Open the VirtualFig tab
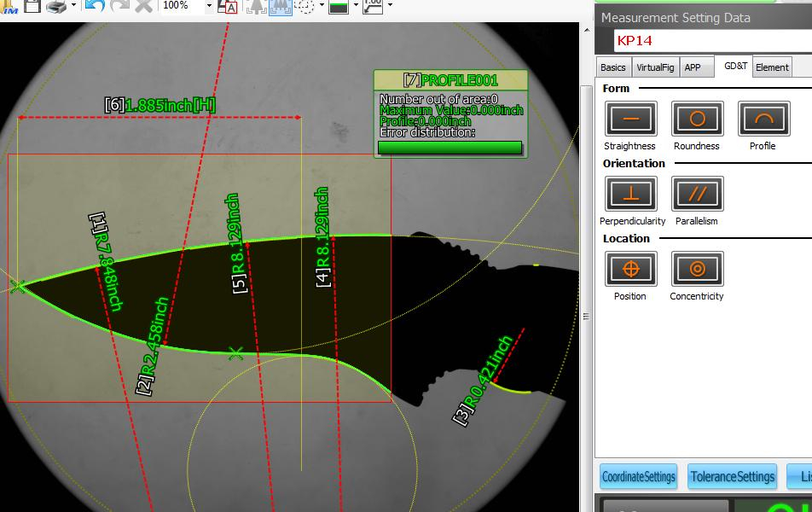 [x=655, y=67]
